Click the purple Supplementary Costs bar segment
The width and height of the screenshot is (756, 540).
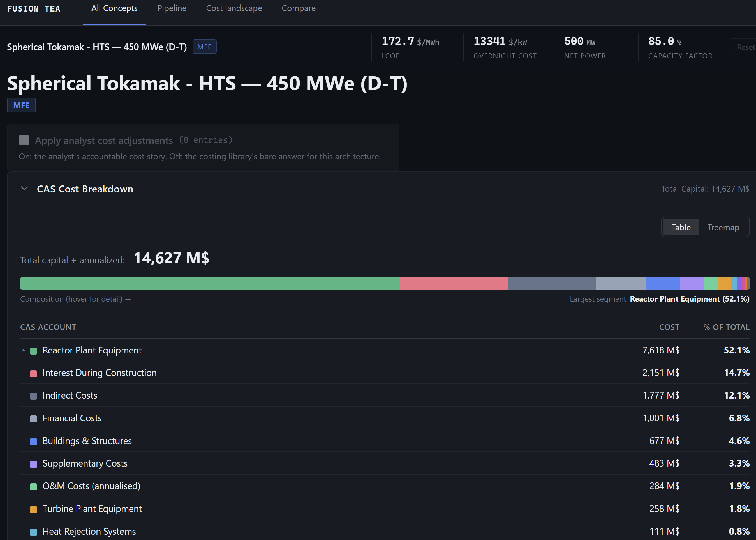point(692,283)
